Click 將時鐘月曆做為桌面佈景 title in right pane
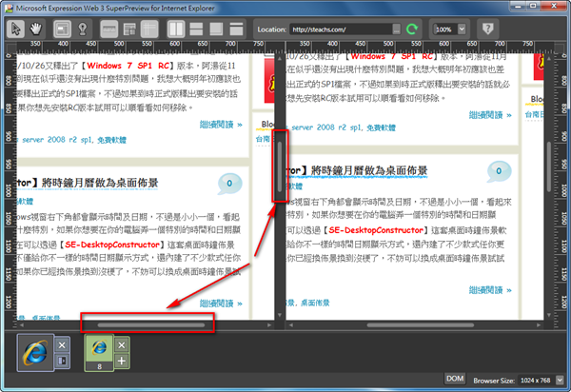This screenshot has width=571, height=392. (x=369, y=170)
